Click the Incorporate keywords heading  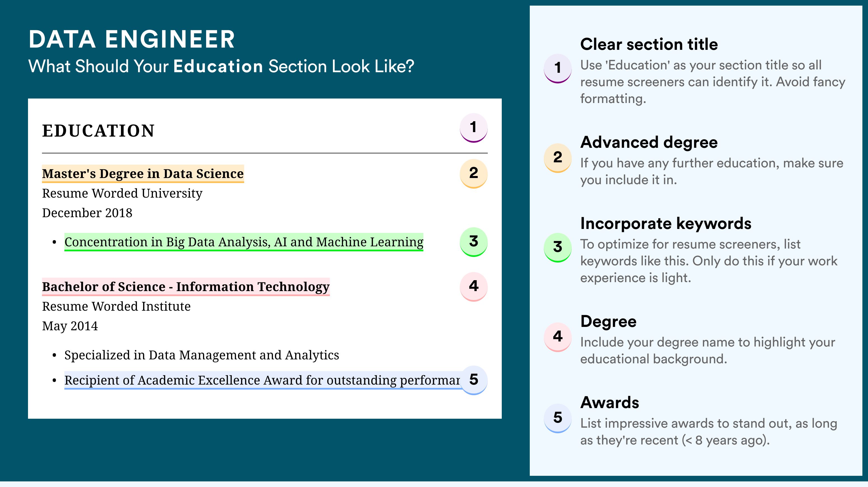point(666,224)
